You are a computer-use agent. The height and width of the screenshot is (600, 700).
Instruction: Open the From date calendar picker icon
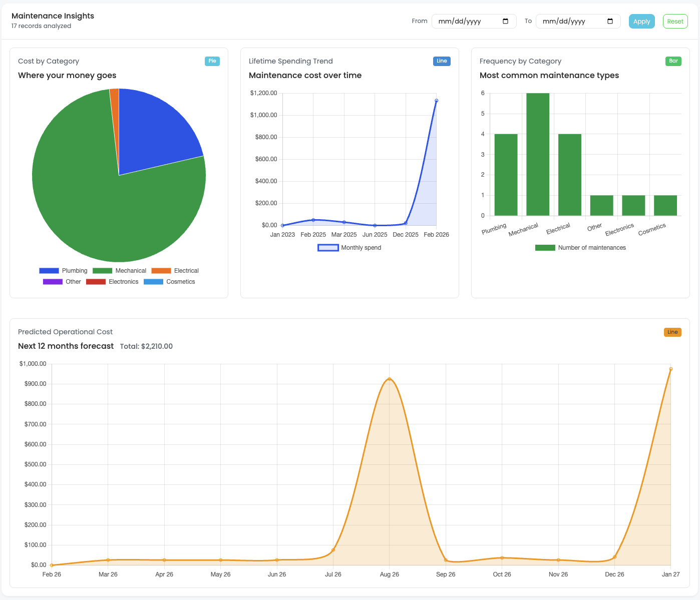[x=505, y=21]
